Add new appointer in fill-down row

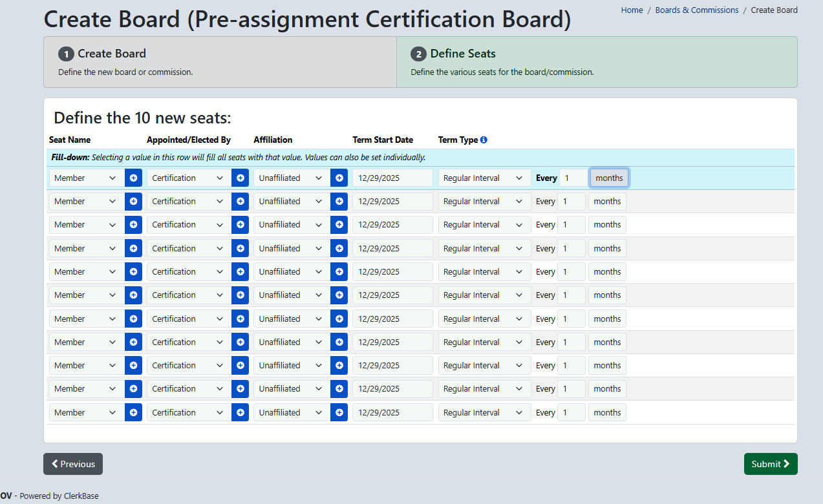click(x=240, y=178)
